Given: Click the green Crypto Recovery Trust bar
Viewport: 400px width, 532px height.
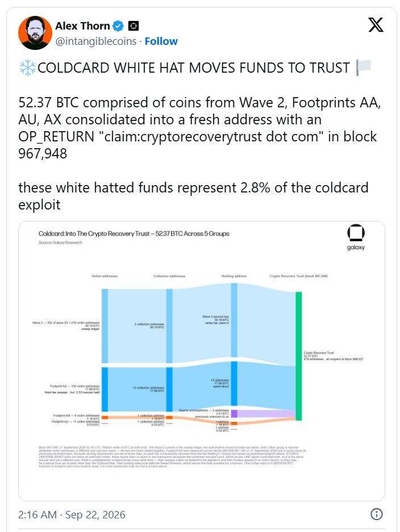Looking at the screenshot, I should pyautogui.click(x=298, y=356).
